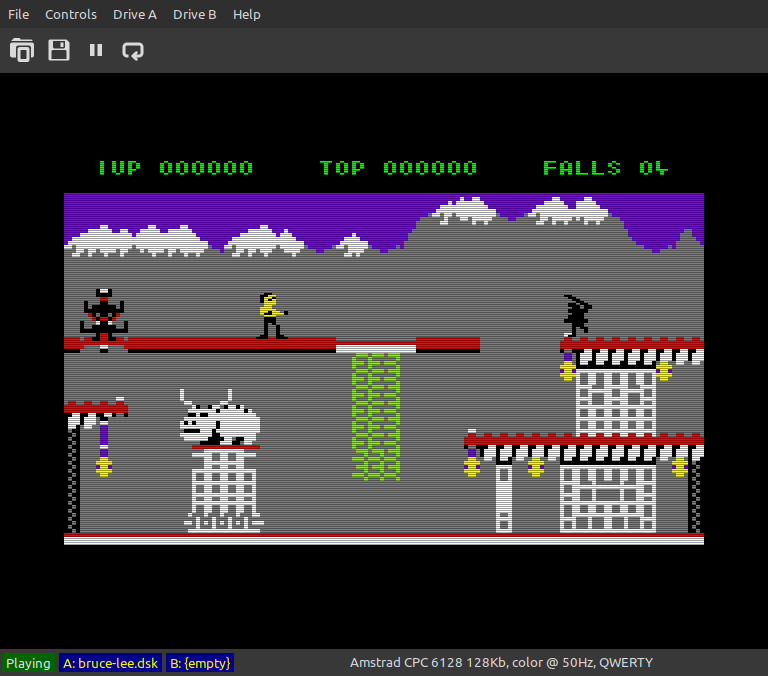
Task: Click the Playing status indicator
Action: [x=28, y=663]
